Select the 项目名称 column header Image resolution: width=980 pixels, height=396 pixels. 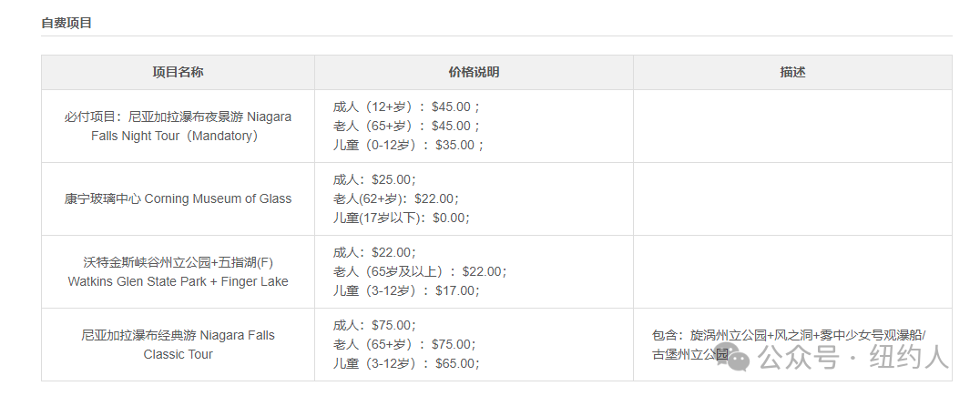tap(179, 72)
